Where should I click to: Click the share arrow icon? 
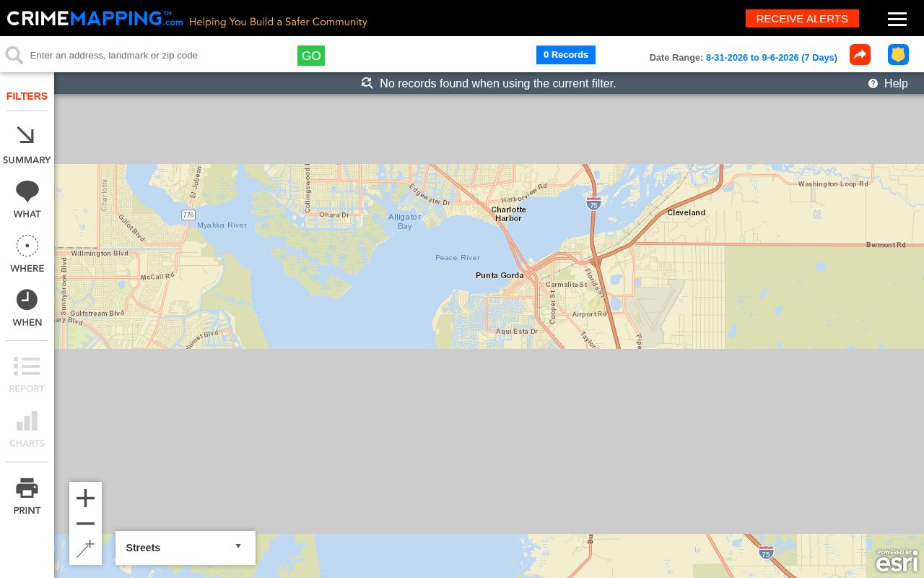pyautogui.click(x=860, y=55)
